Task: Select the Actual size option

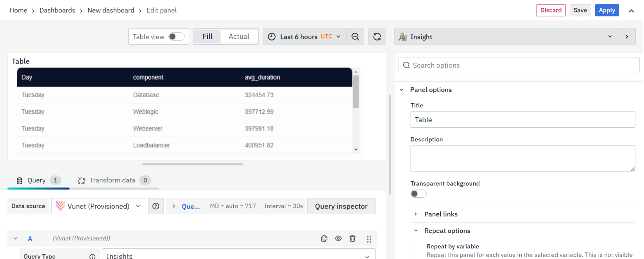Action: click(x=239, y=37)
